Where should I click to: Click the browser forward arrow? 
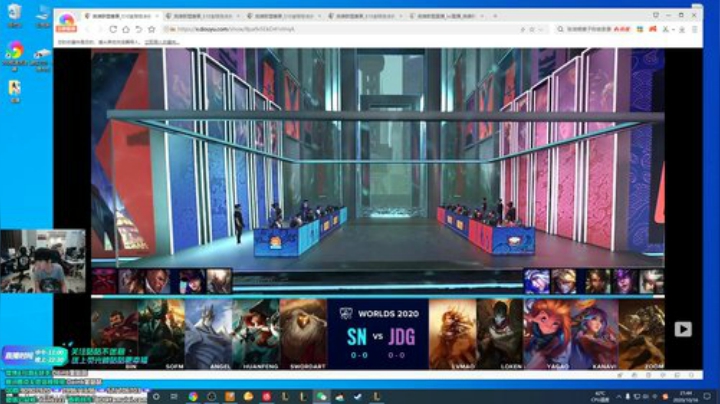(x=100, y=29)
